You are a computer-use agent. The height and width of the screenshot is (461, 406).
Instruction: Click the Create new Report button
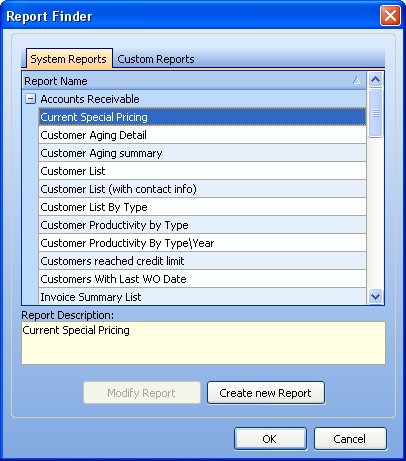tap(266, 393)
